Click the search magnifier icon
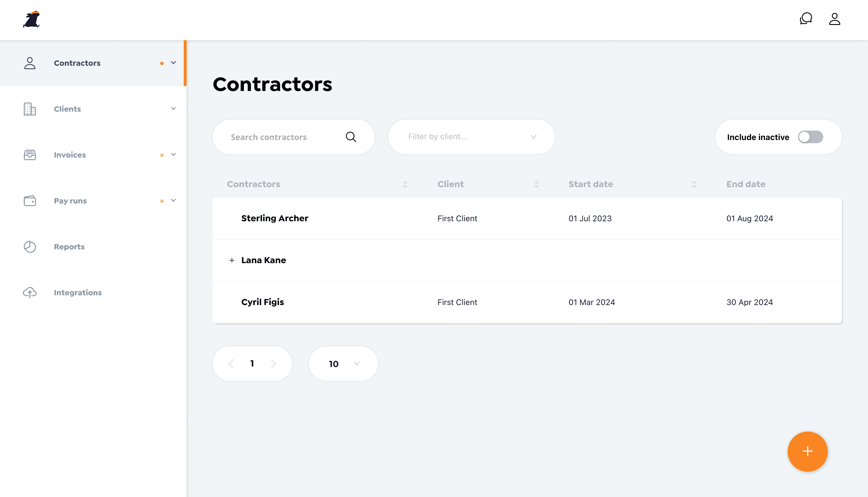This screenshot has width=868, height=497. [351, 137]
